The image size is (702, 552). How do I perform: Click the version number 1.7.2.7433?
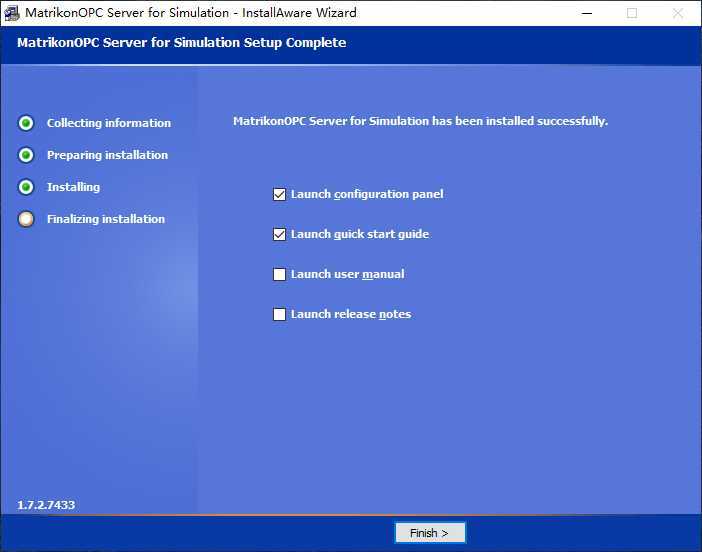(x=46, y=505)
